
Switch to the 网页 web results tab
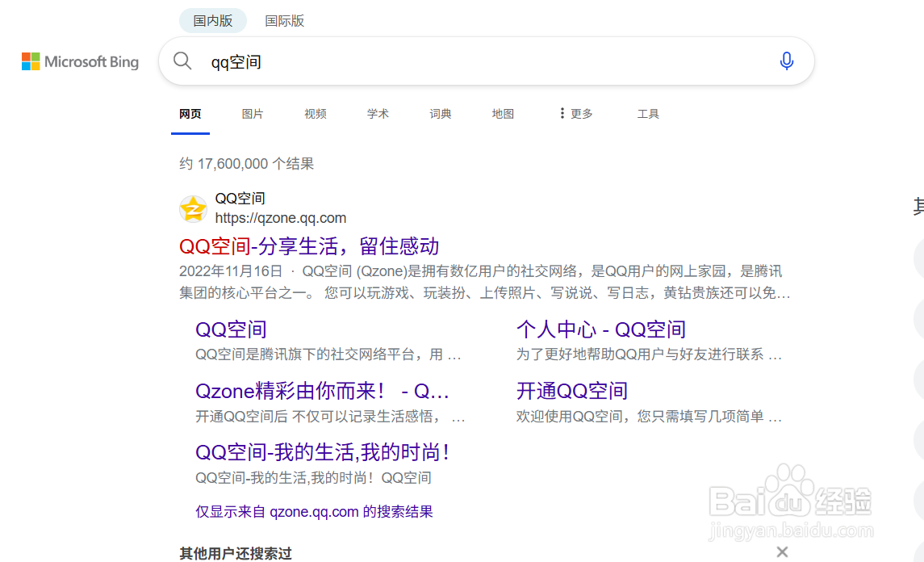190,114
